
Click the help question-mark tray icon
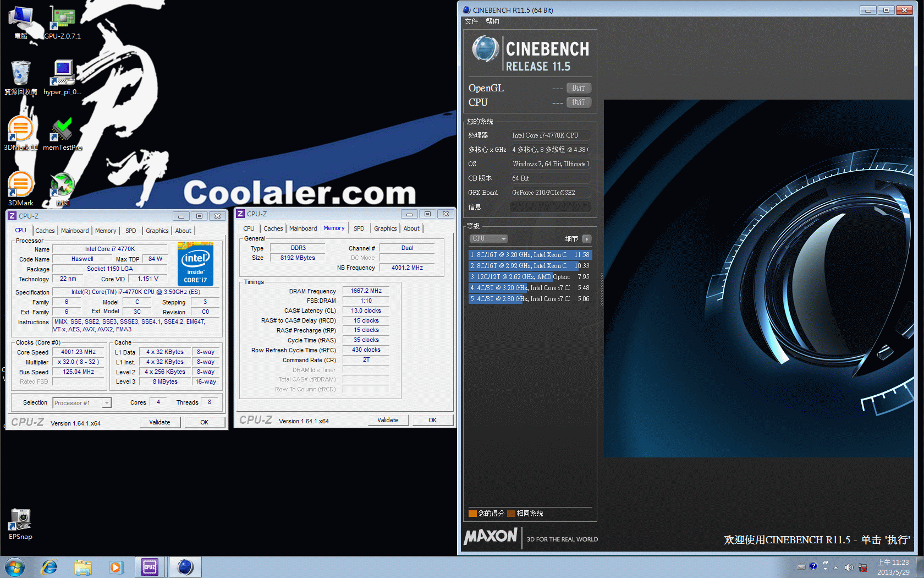pos(813,566)
